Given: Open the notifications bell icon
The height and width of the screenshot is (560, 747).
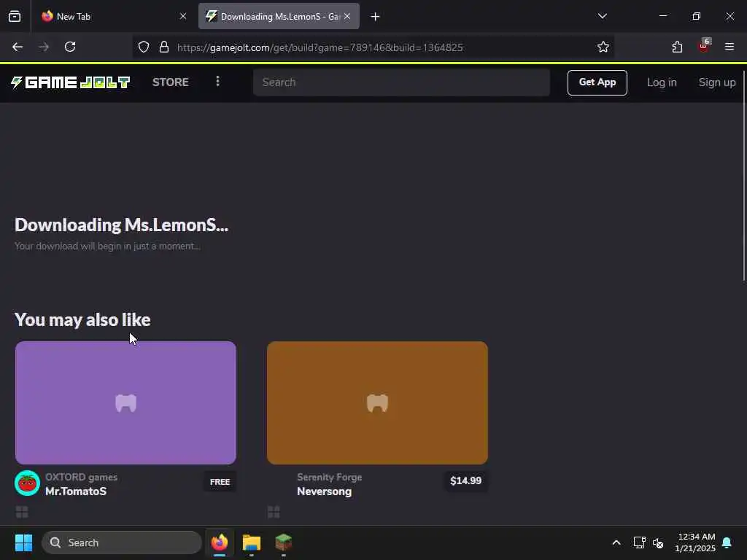Looking at the screenshot, I should [x=727, y=542].
